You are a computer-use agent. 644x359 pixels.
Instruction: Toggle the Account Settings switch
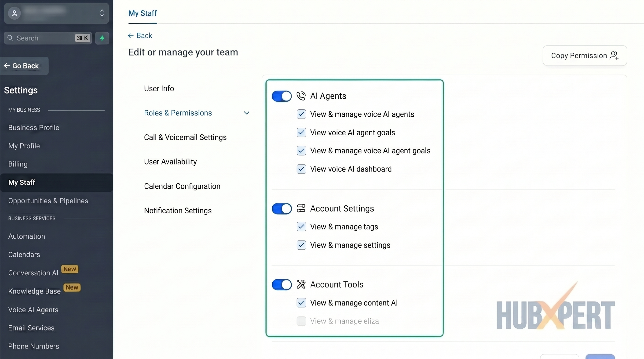tap(282, 209)
